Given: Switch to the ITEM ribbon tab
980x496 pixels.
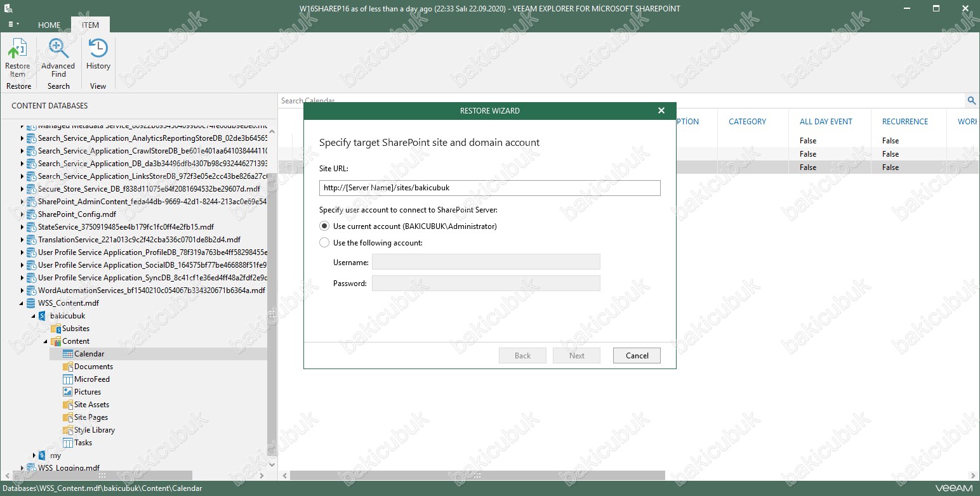Looking at the screenshot, I should pos(90,25).
